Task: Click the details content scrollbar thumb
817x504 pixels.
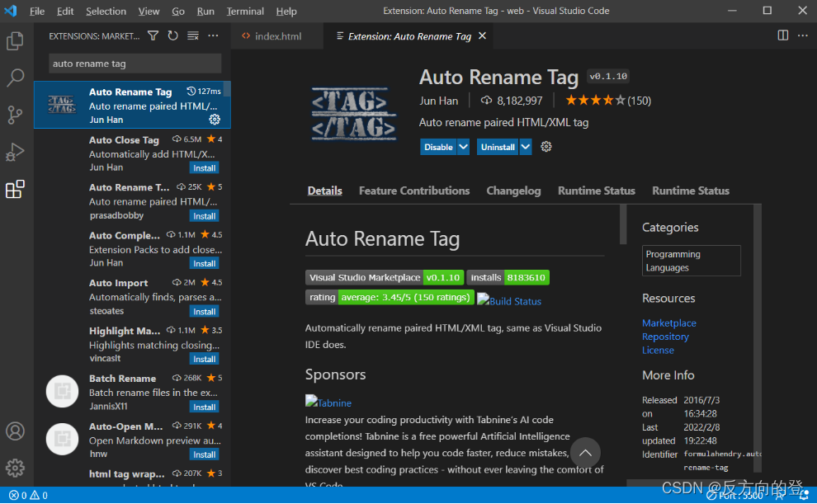Action: (622, 224)
